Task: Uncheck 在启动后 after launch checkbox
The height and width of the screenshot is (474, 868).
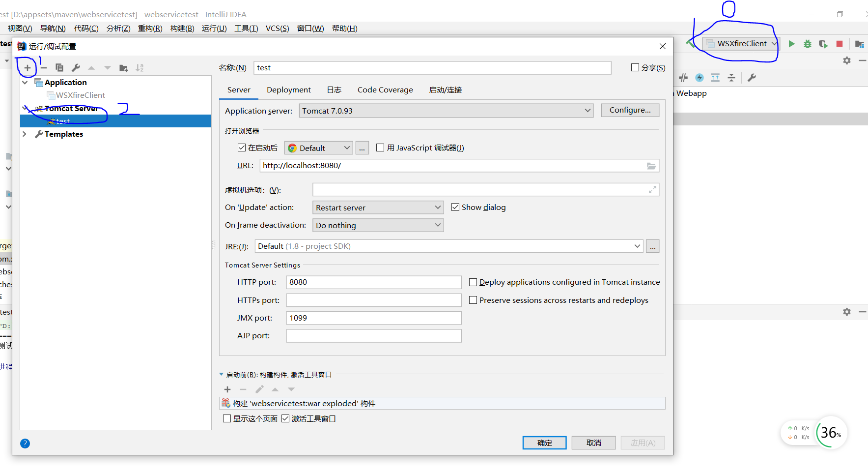Action: click(242, 148)
